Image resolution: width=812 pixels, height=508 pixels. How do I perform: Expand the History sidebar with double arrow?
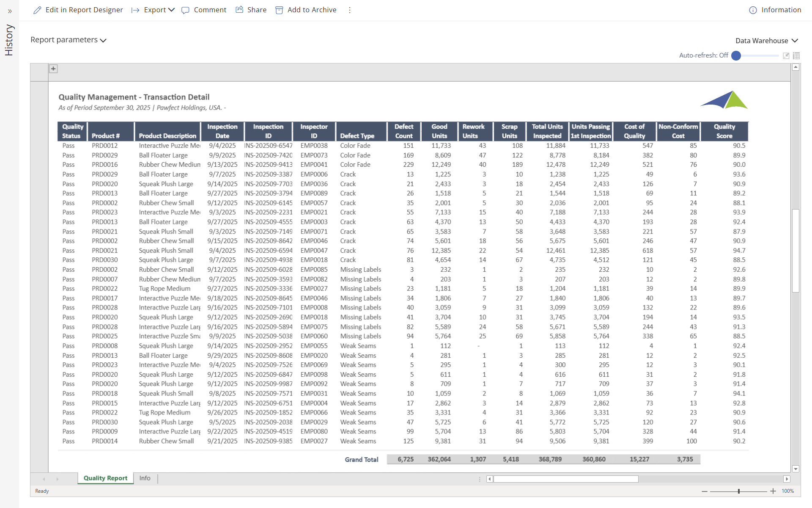tap(10, 11)
